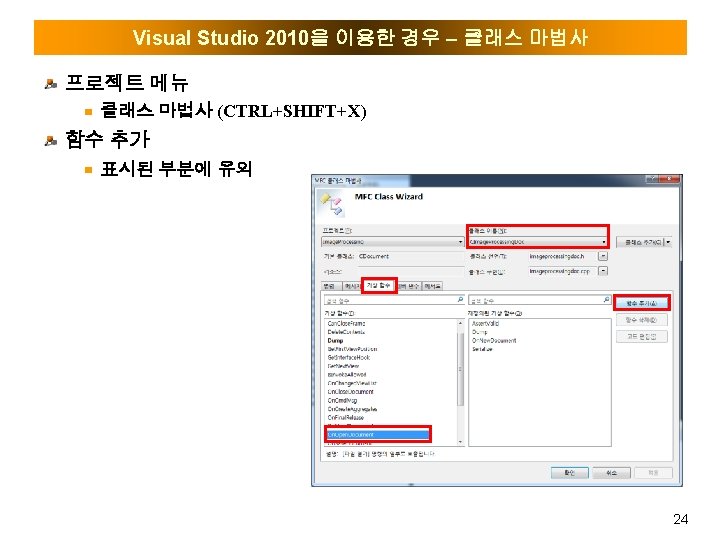Select OnCloseDocument in the functions list
Screen dimensions: 720x540
point(350,392)
